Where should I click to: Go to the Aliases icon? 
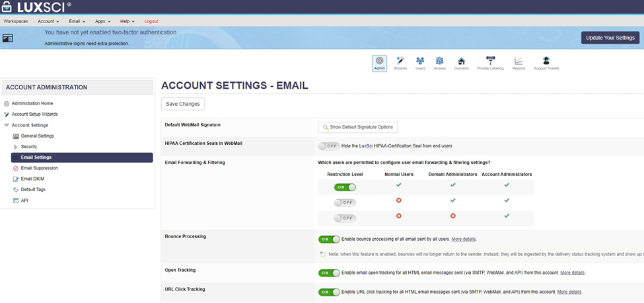click(440, 63)
